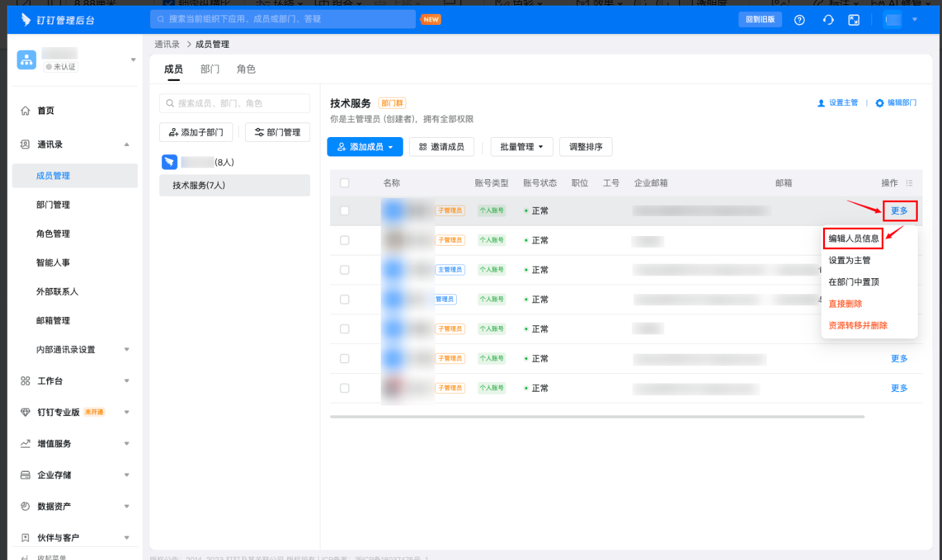Image resolution: width=942 pixels, height=560 pixels.
Task: Click the 添加子部门 button
Action: pos(196,132)
